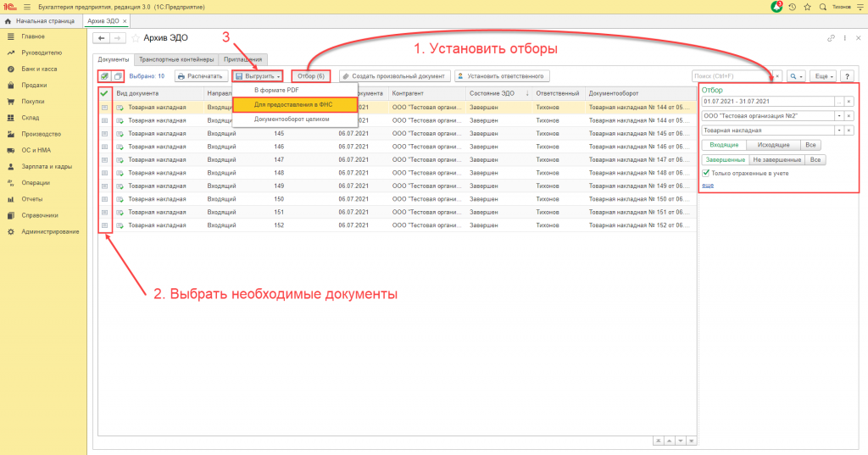The height and width of the screenshot is (455, 868).
Task: Select the Завершенные state filter
Action: [x=726, y=160]
